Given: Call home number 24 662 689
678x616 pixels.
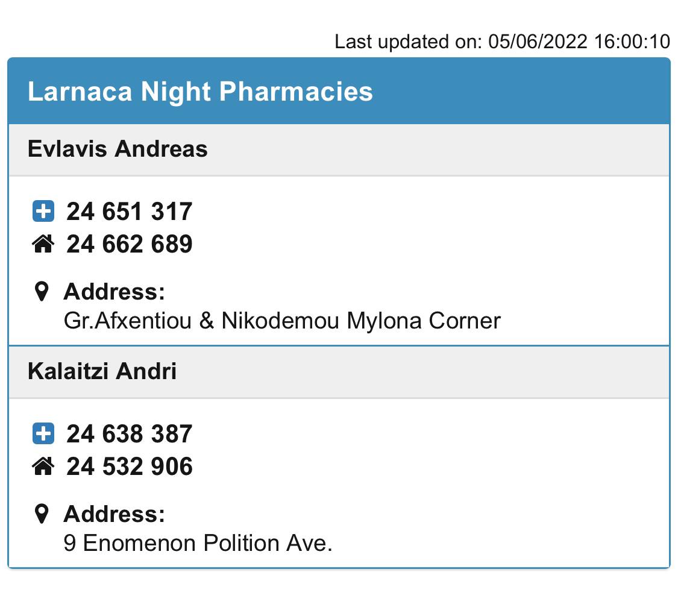Looking at the screenshot, I should pyautogui.click(x=130, y=244).
